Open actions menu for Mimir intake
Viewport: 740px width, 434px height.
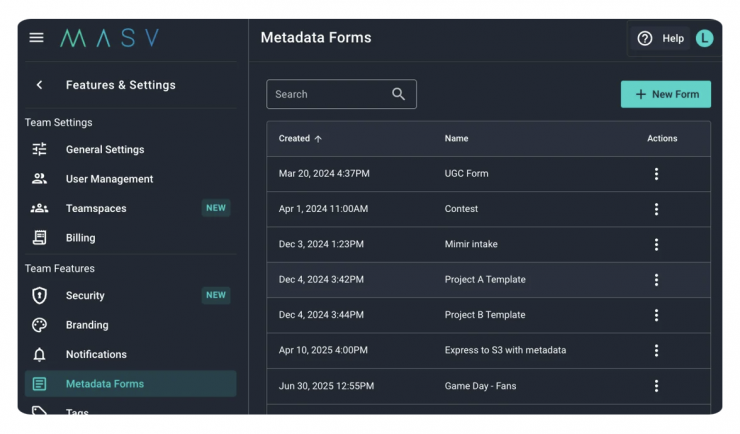(656, 244)
